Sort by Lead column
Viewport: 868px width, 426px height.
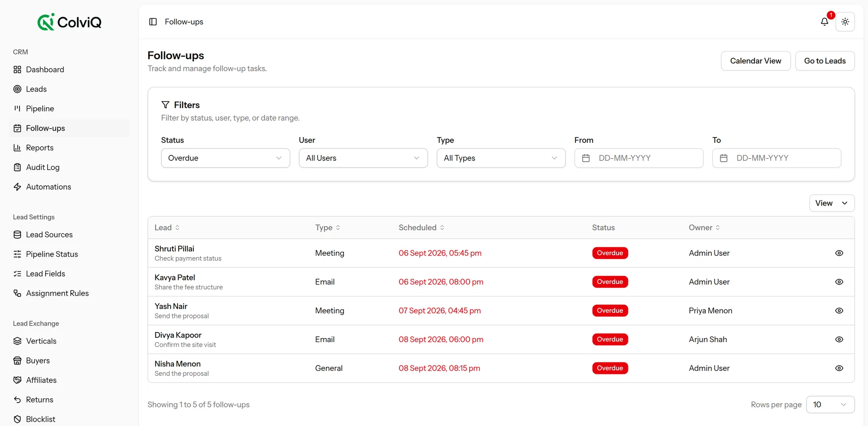pyautogui.click(x=167, y=227)
